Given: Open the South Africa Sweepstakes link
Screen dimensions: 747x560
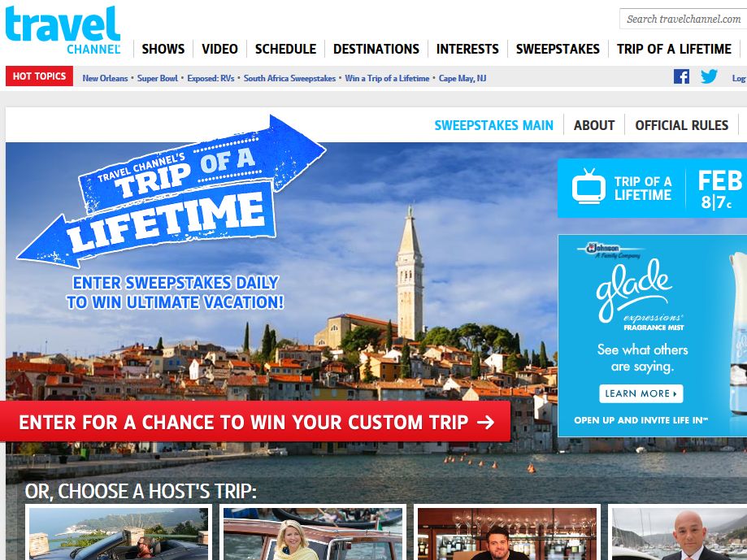Looking at the screenshot, I should coord(289,78).
